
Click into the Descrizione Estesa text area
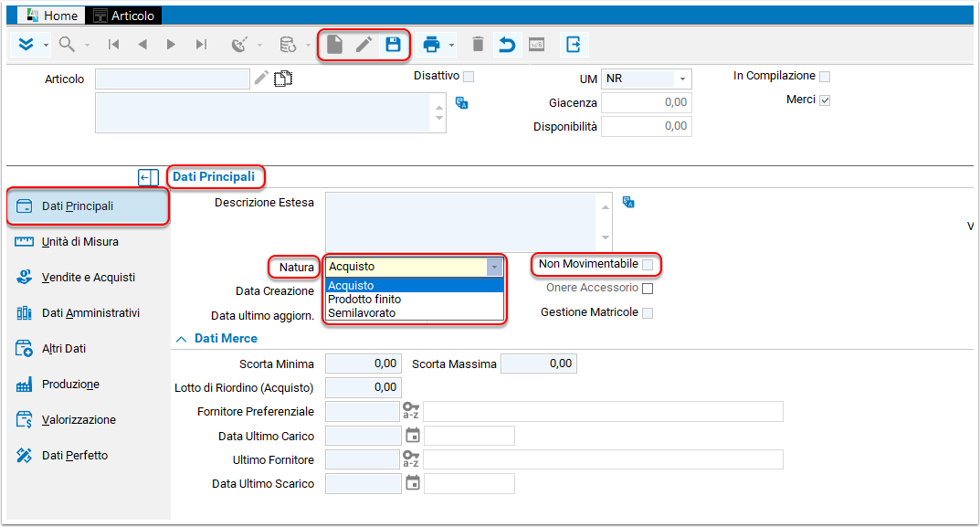pyautogui.click(x=461, y=222)
